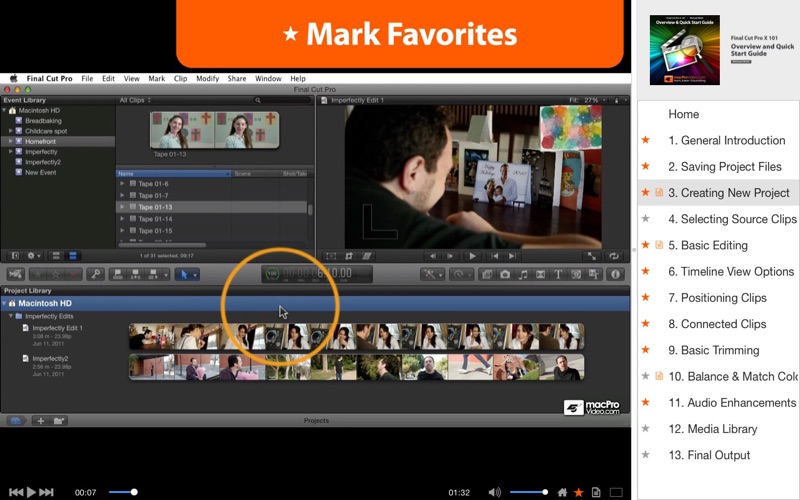Viewport: 800px width, 500px height.
Task: Collapse the Imperfectly Edits folder
Action: (10, 316)
